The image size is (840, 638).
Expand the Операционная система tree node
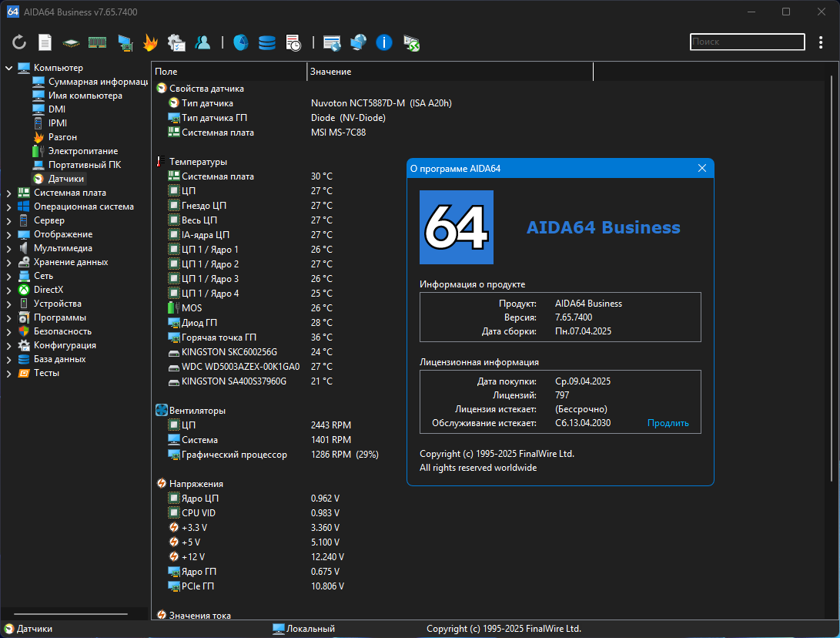click(9, 207)
